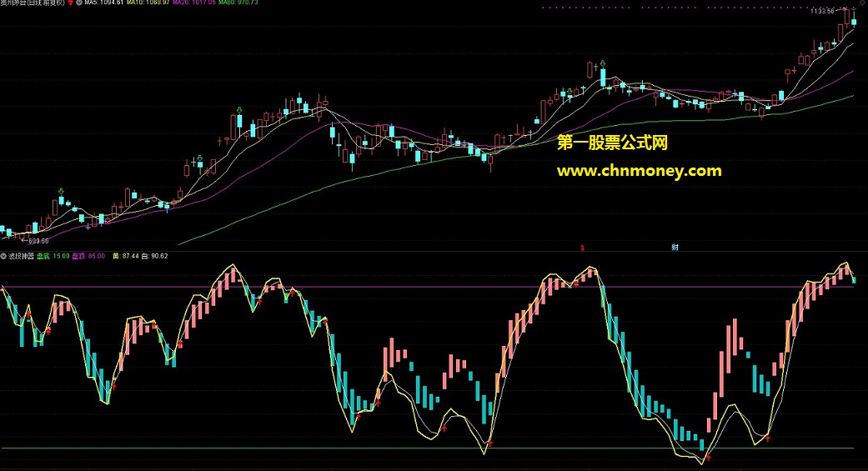Click the purple MA20: 1017.05 label
The height and width of the screenshot is (471, 868).
pos(193,3)
